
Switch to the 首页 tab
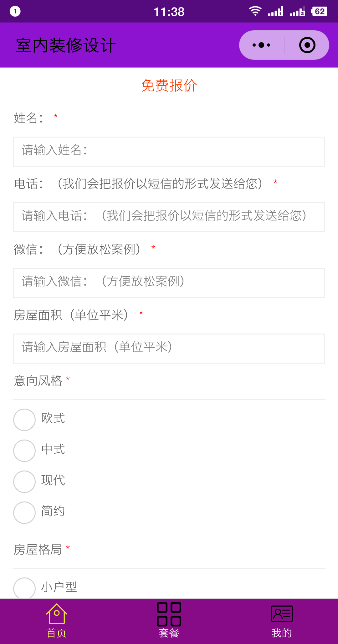point(56,633)
